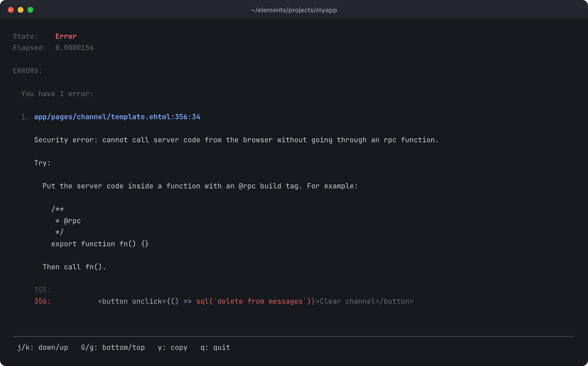588x366 pixels.
Task: Click the 'G/g: bottom/top' shortcut hint
Action: click(113, 347)
